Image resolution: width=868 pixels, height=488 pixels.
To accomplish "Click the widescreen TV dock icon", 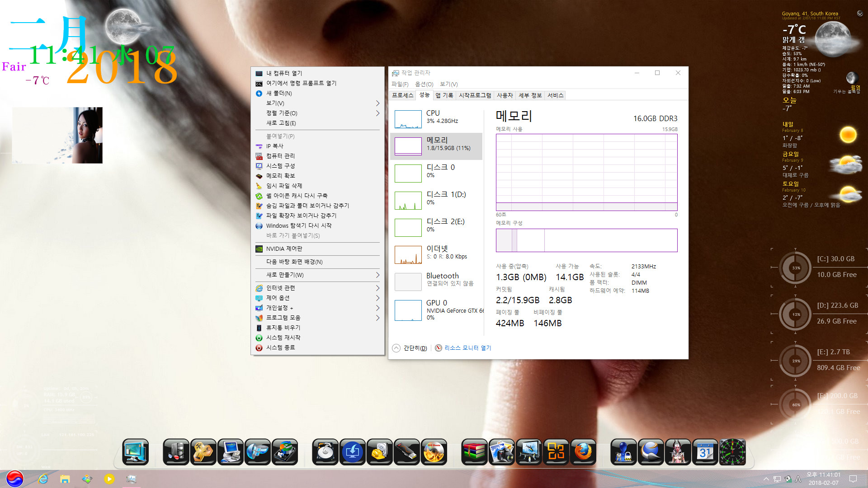I will (x=529, y=451).
